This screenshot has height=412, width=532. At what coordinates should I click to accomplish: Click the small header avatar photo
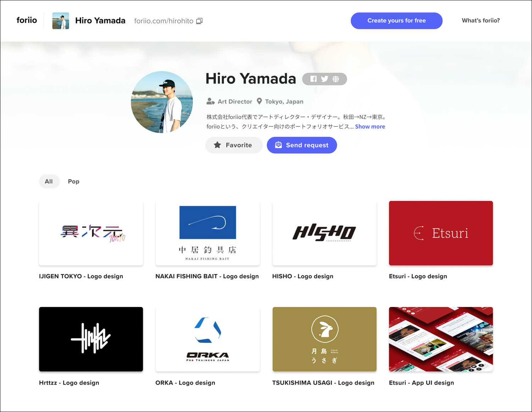coord(61,21)
